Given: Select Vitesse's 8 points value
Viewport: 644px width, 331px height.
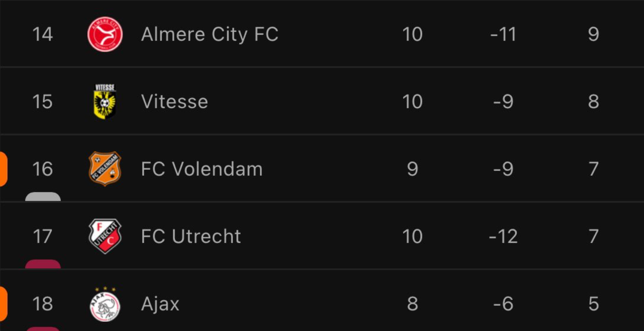Looking at the screenshot, I should point(593,102).
